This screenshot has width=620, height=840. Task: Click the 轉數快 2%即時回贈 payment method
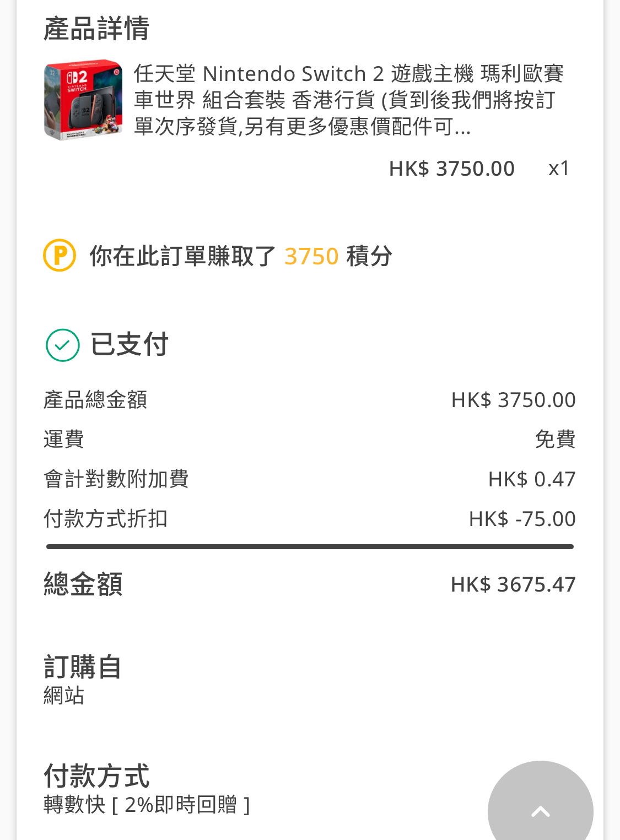coord(147,805)
